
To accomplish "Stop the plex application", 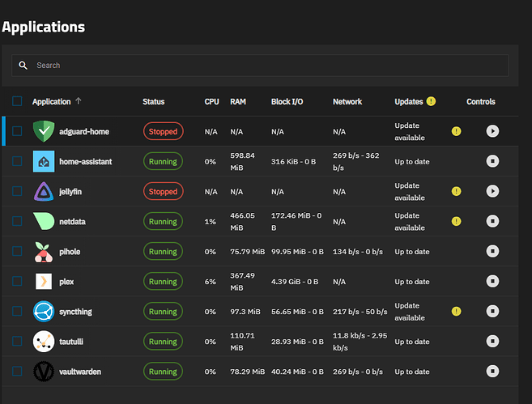I will point(492,281).
